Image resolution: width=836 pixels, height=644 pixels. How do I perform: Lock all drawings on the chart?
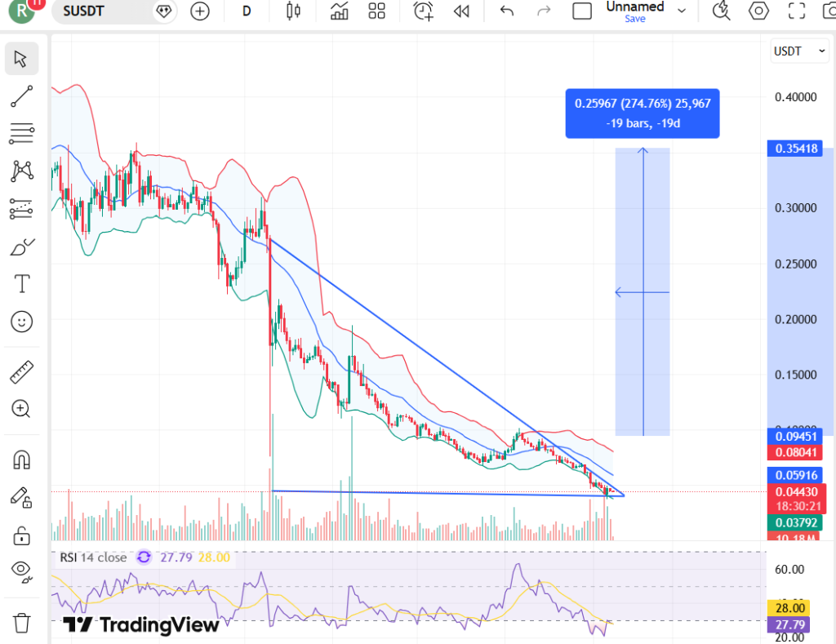21,535
